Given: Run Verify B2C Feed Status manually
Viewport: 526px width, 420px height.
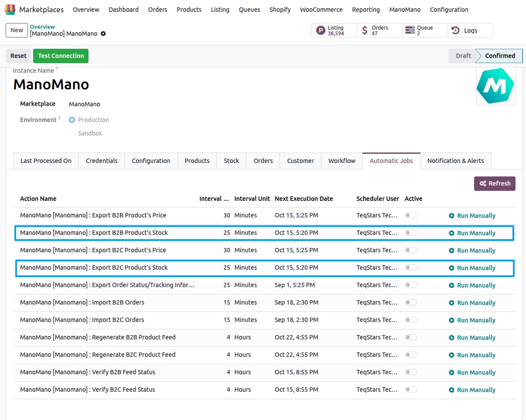Looking at the screenshot, I should click(472, 390).
